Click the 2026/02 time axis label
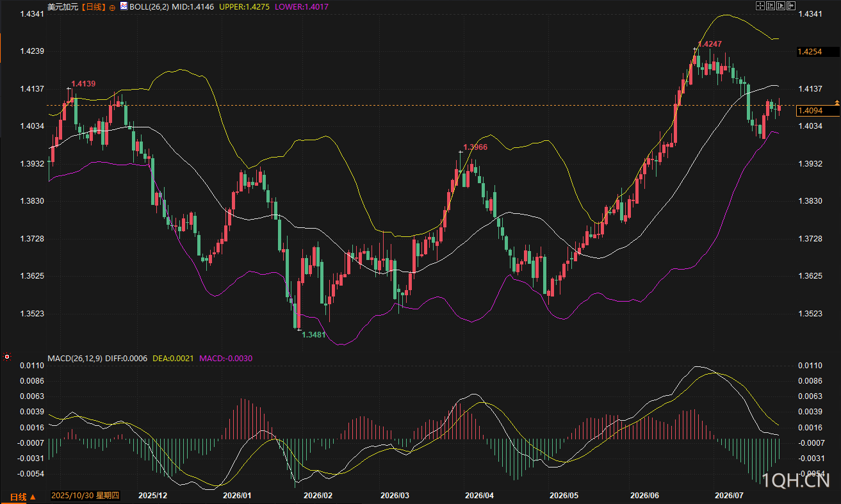This screenshot has height=504, width=841. pos(318,496)
